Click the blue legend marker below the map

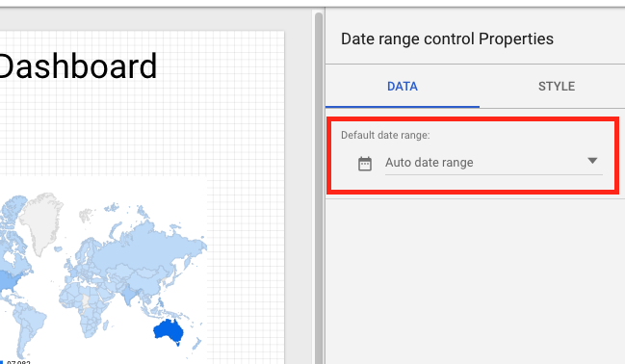(x=1, y=362)
